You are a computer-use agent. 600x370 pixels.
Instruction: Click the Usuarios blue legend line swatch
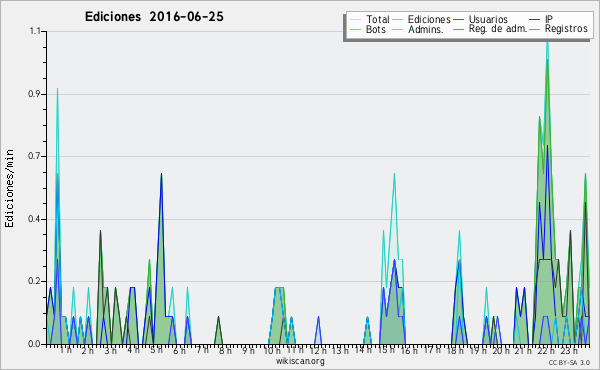tap(458, 20)
